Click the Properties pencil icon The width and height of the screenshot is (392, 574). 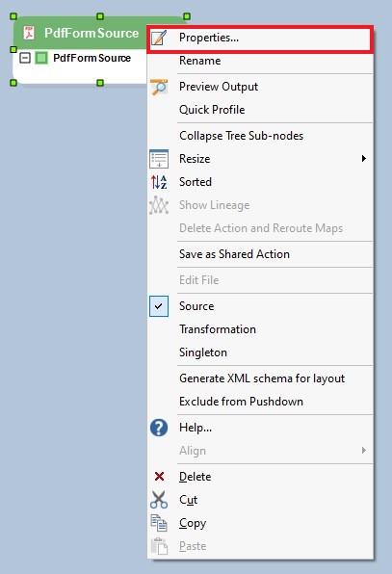point(159,38)
